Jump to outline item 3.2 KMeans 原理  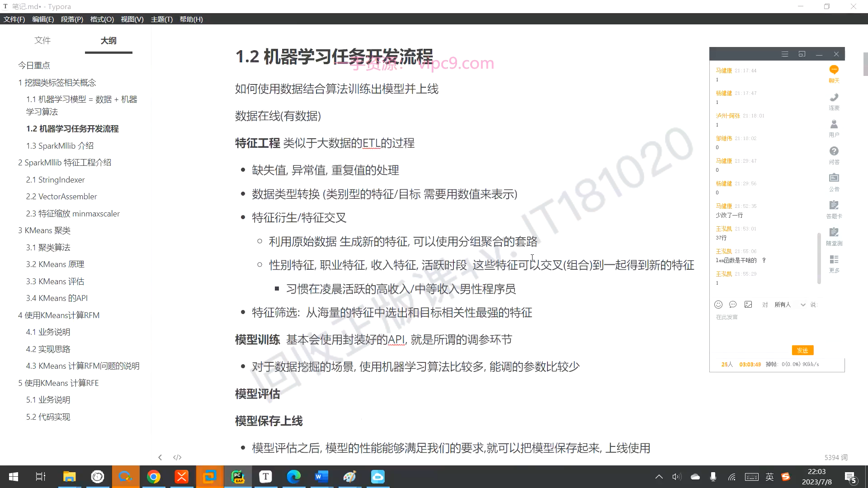pyautogui.click(x=55, y=264)
